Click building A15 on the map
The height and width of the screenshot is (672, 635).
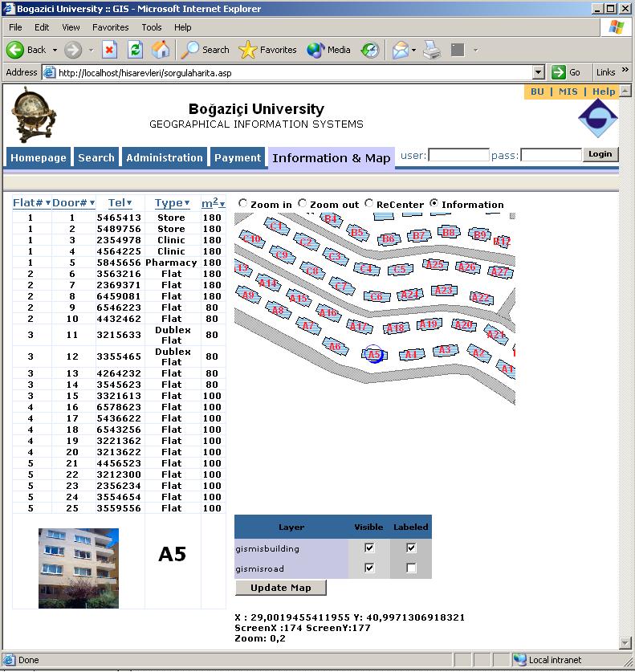point(299,298)
